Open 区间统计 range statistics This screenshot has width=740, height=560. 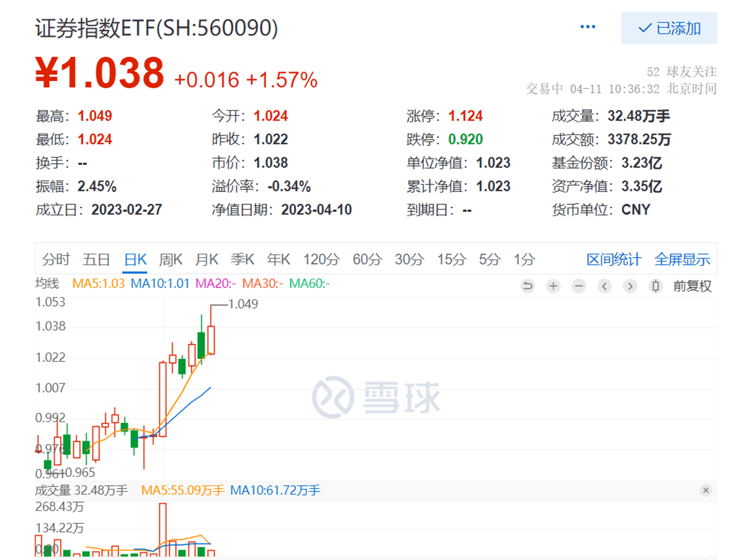[x=614, y=258]
